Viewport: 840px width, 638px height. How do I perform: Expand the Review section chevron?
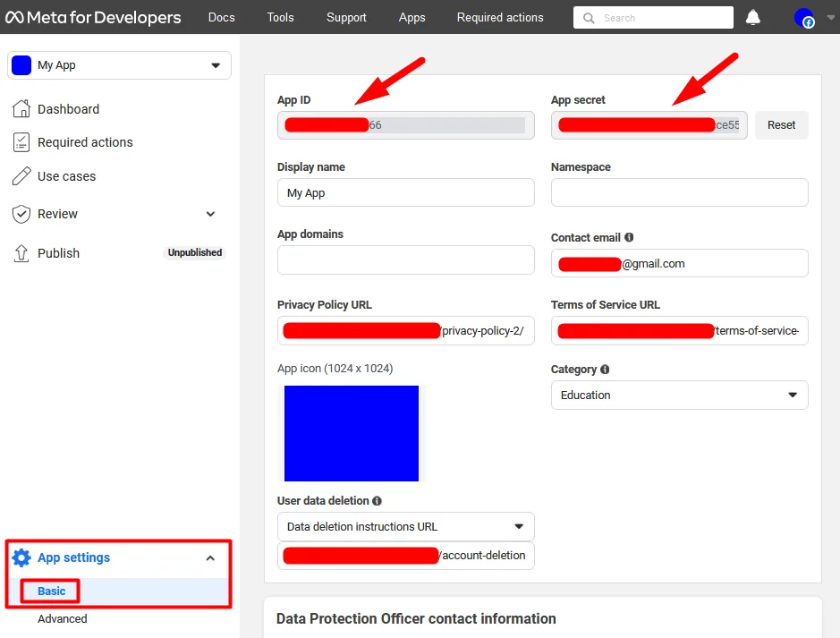210,214
